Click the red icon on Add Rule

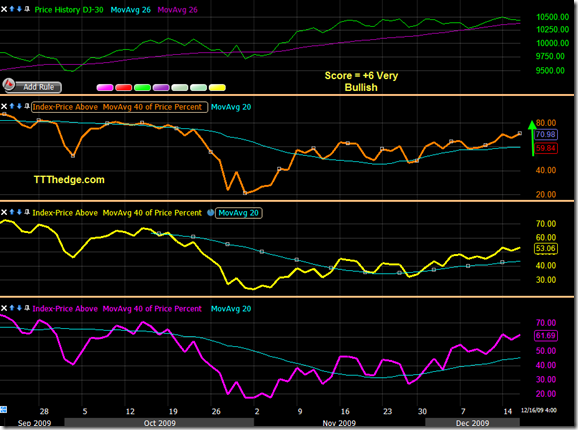[8, 85]
